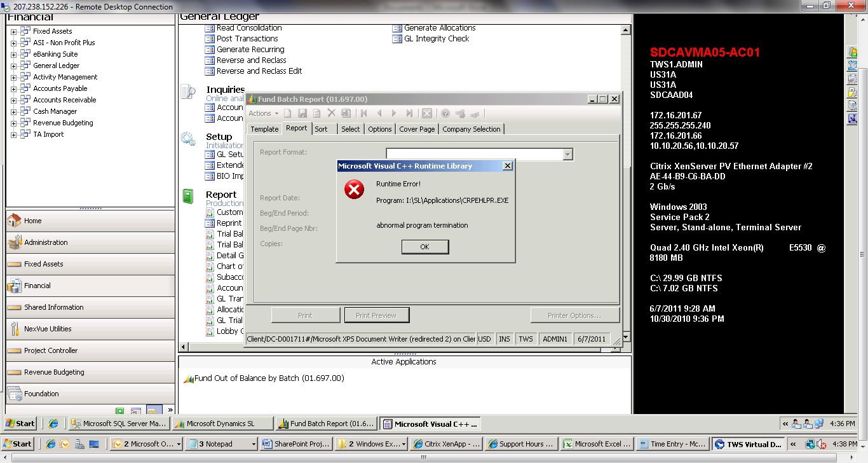868x463 pixels.
Task: Click the Delete X icon in Fund Batch Report toolbar
Action: (331, 113)
